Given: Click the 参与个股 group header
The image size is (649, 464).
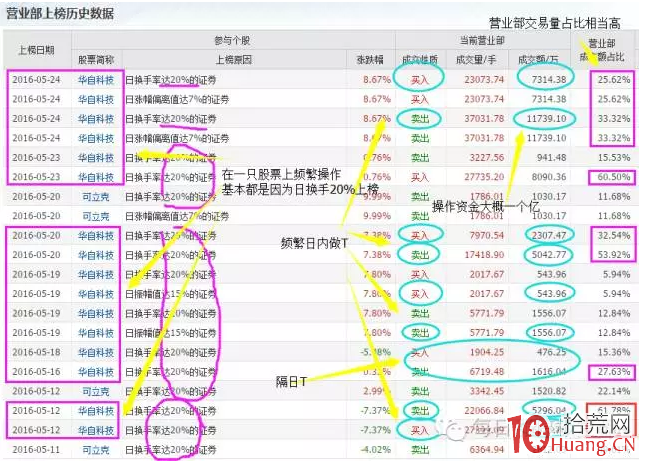Looking at the screenshot, I should click(x=232, y=41).
